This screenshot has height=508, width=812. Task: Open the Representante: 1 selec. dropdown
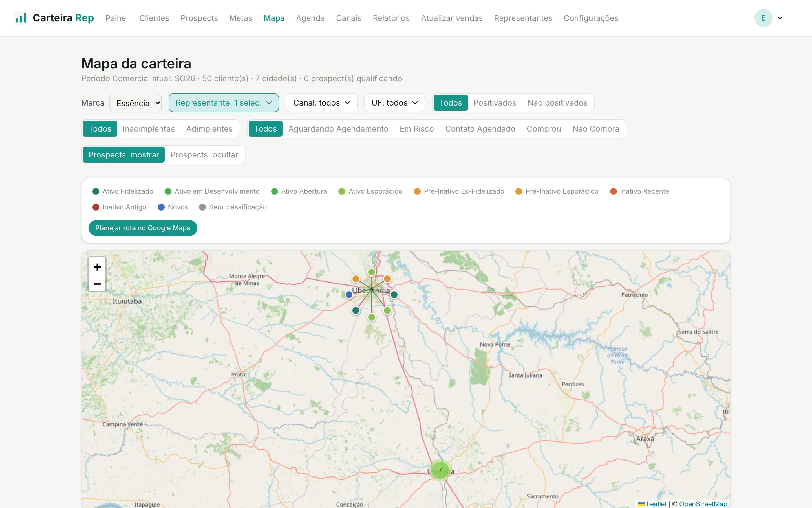pos(224,103)
